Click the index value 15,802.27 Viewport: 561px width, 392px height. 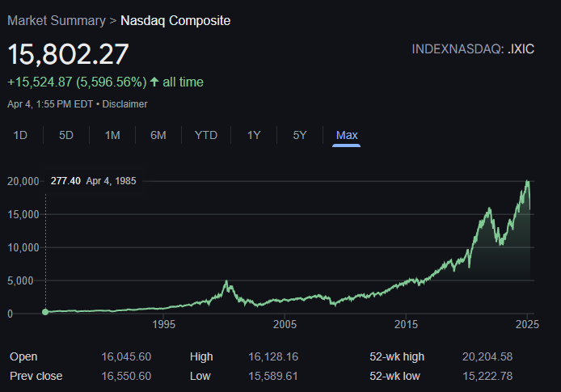68,54
